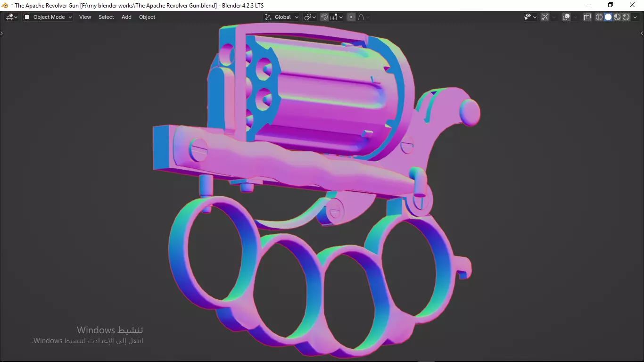Viewport: 644px width, 362px height.
Task: Open the Object Mode dropdown
Action: pyautogui.click(x=48, y=17)
